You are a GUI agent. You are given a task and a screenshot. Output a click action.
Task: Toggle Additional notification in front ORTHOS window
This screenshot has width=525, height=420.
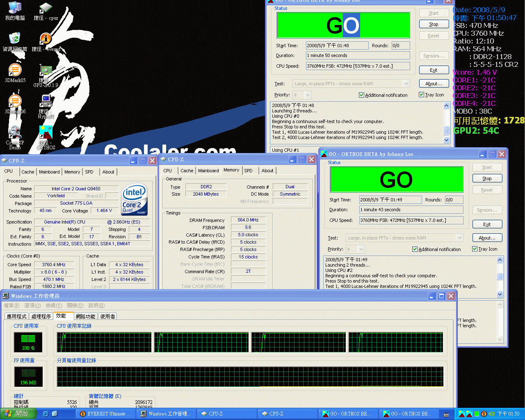(x=415, y=249)
